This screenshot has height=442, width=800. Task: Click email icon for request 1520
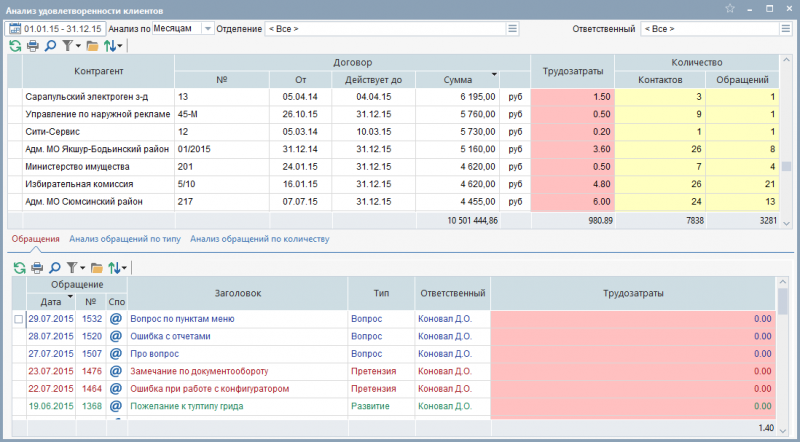(116, 336)
